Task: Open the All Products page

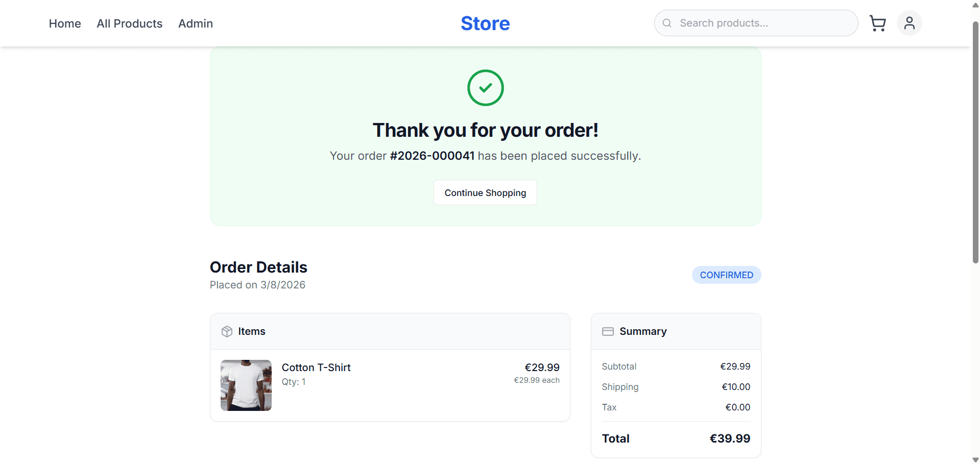Action: (129, 23)
